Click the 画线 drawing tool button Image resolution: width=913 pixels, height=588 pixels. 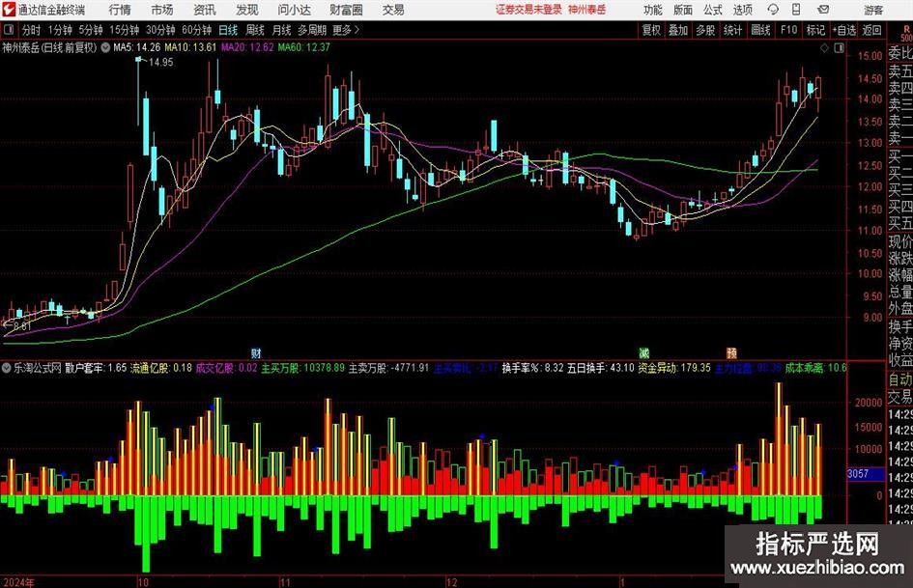(760, 30)
